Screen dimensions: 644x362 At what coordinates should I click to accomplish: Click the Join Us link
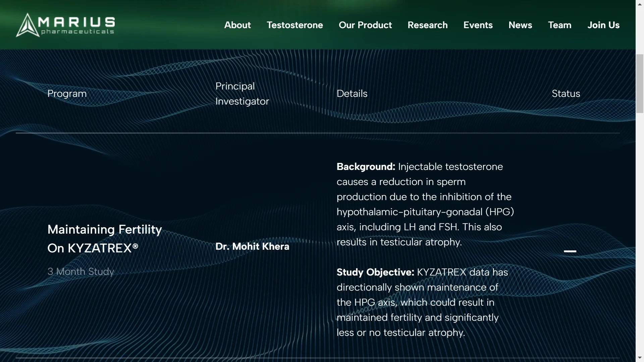(x=603, y=25)
